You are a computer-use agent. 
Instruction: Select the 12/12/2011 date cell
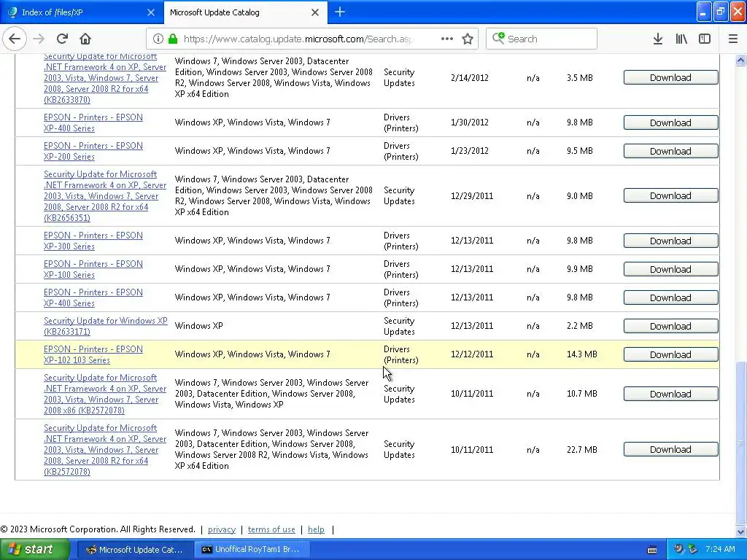[472, 354]
